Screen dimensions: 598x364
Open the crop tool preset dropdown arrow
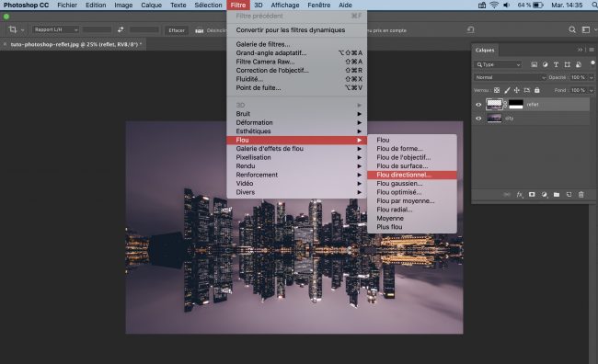click(22, 29)
